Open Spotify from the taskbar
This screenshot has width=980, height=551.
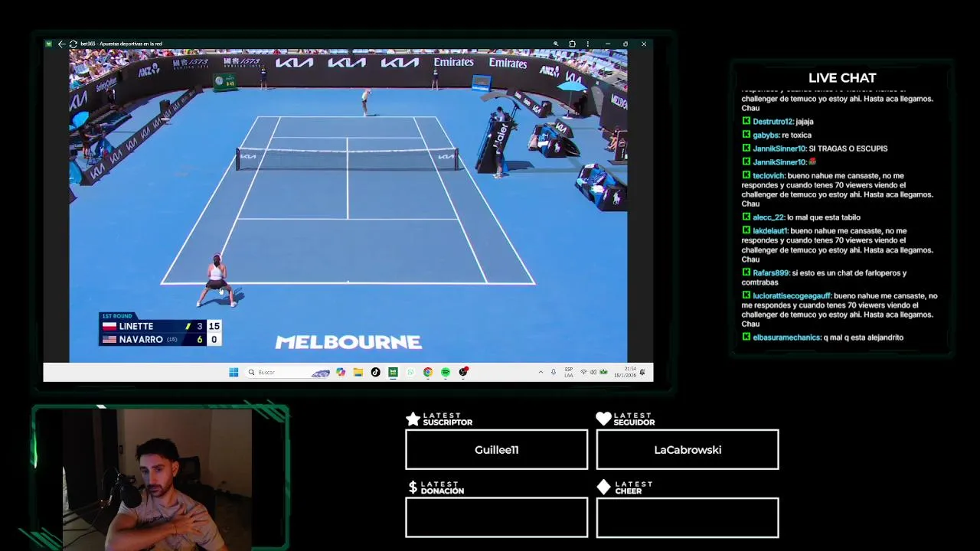click(x=446, y=372)
